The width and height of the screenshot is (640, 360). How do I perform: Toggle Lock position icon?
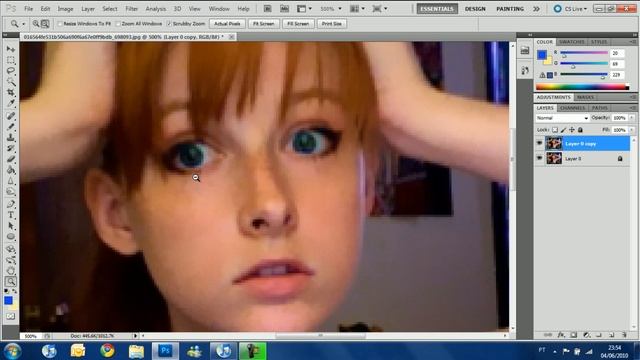[x=572, y=130]
